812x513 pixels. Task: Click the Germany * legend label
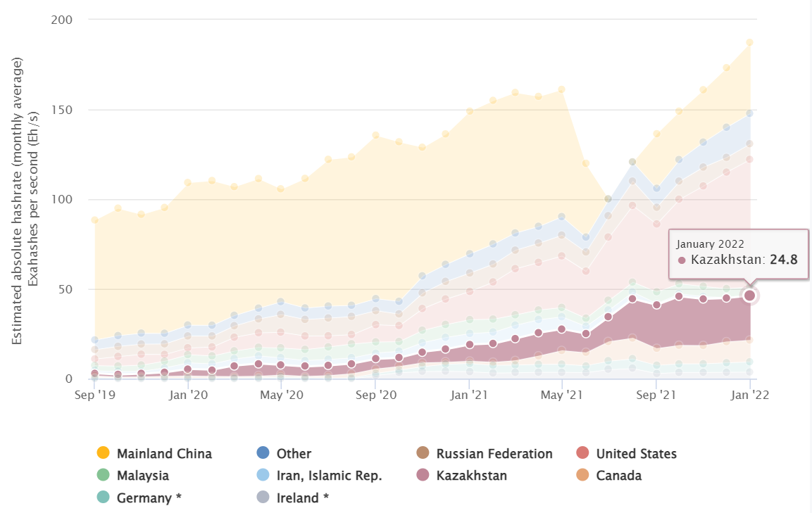click(x=149, y=498)
